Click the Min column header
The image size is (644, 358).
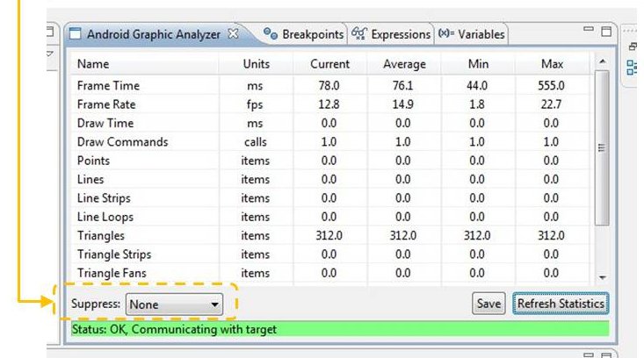tap(478, 64)
